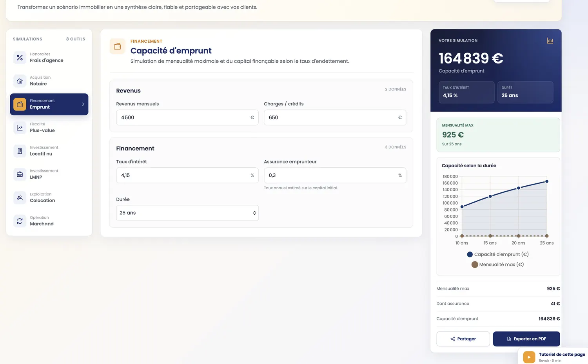Select the LMNP briefcase icon
Viewport: 588px width, 364px height.
(x=20, y=174)
